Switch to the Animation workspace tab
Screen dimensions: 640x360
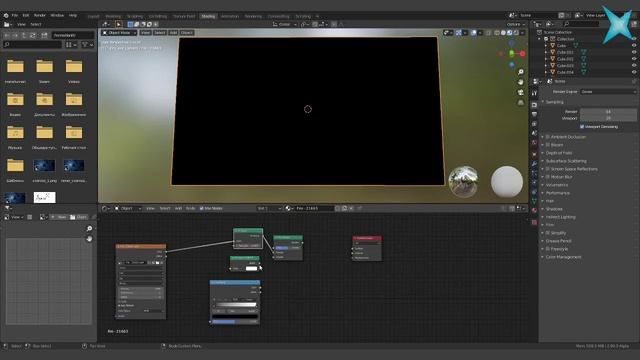pos(230,16)
